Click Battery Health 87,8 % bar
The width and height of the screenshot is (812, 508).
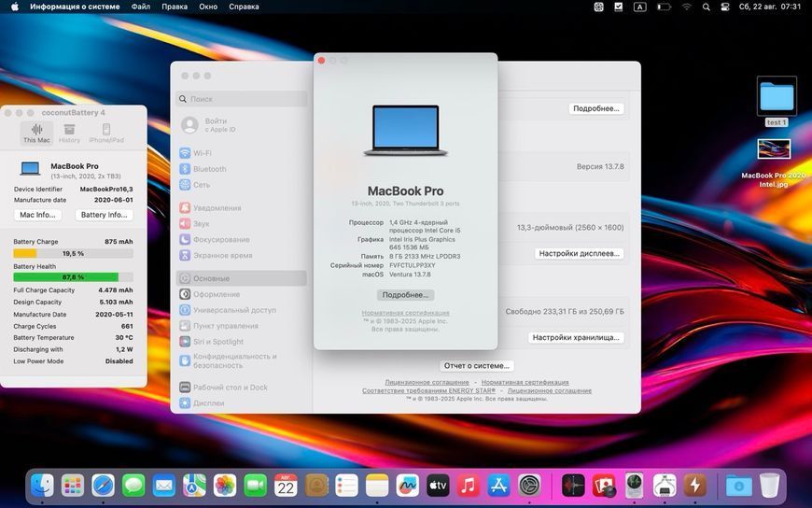(x=73, y=277)
